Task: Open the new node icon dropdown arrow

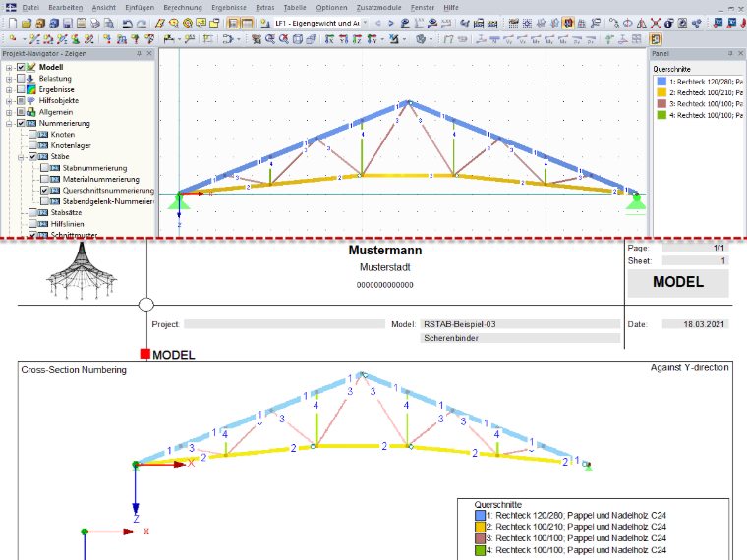Action: pyautogui.click(x=23, y=39)
